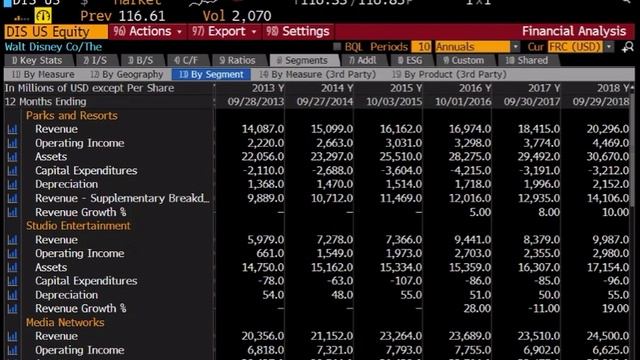Open chart for Studio Entertainment Operating Income

pos(13,253)
